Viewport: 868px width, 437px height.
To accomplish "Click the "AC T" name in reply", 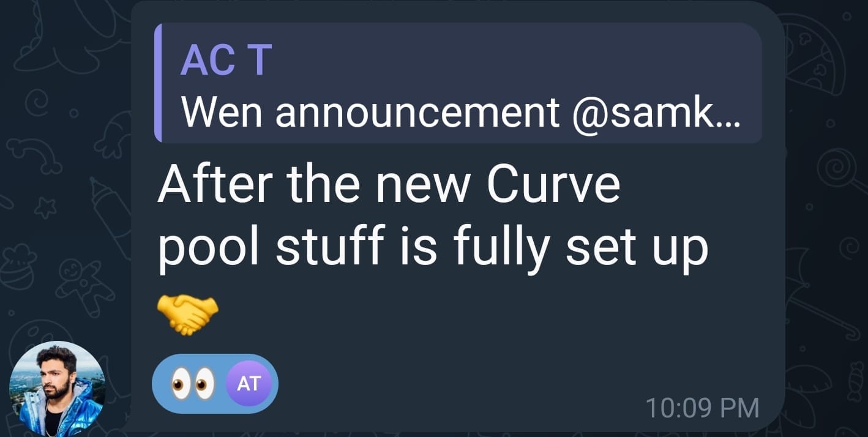I will tap(226, 59).
